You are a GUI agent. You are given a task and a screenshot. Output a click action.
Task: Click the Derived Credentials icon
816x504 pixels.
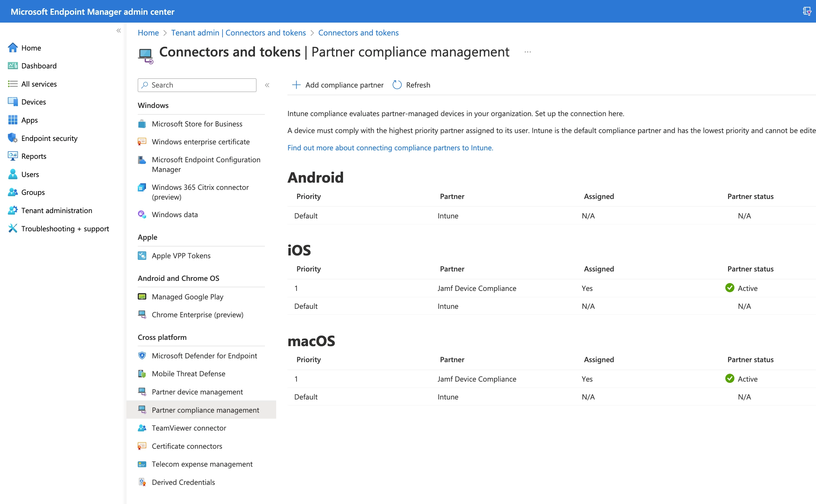pyautogui.click(x=142, y=482)
